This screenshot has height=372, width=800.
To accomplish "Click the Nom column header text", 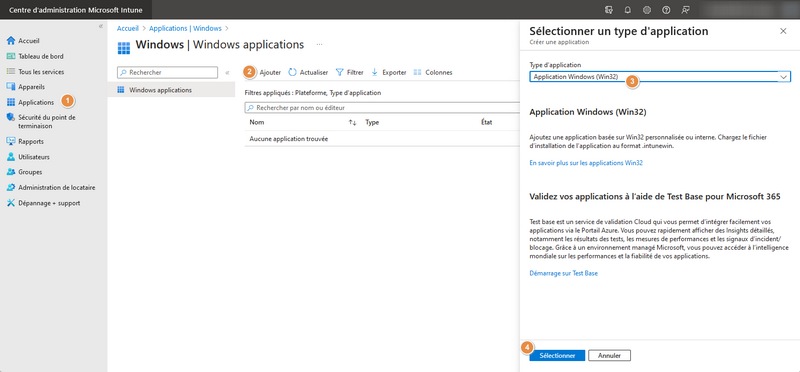I will click(257, 122).
